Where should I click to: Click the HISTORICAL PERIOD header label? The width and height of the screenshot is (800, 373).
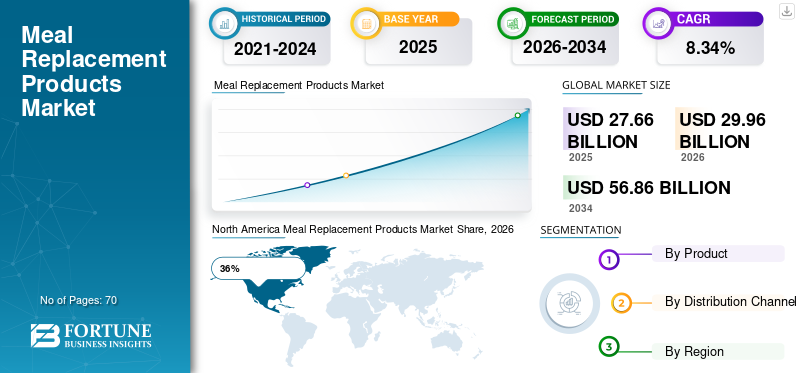(284, 19)
